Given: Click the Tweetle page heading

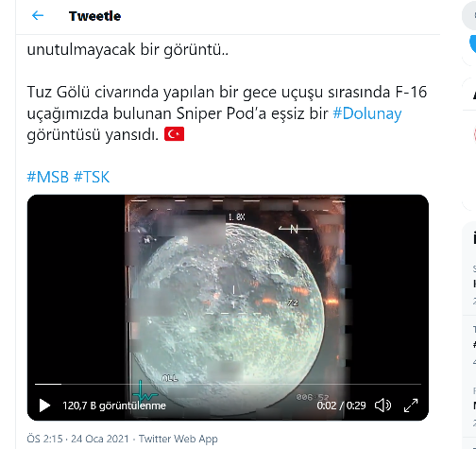Looking at the screenshot, I should coord(94,16).
